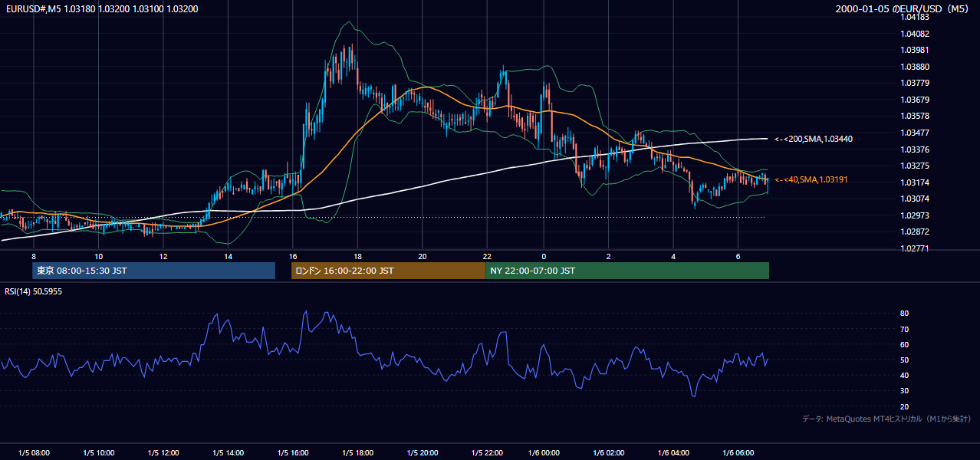This screenshot has width=980, height=460.
Task: Click price axis label 1.02771
Action: coord(915,248)
